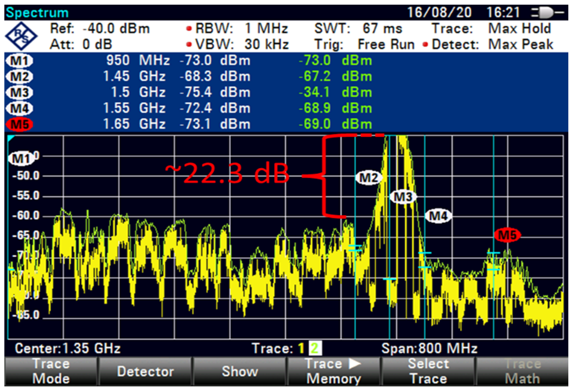Click the Rohde & Schwarz logo icon
Image resolution: width=572 pixels, height=392 pixels.
21,36
